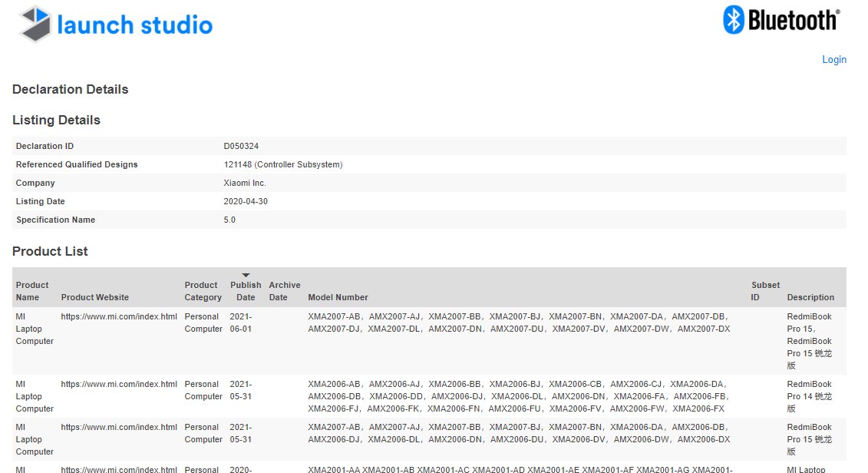Screen dimensions: 868x473
Task: Sort by Description column header
Action: [x=810, y=297]
